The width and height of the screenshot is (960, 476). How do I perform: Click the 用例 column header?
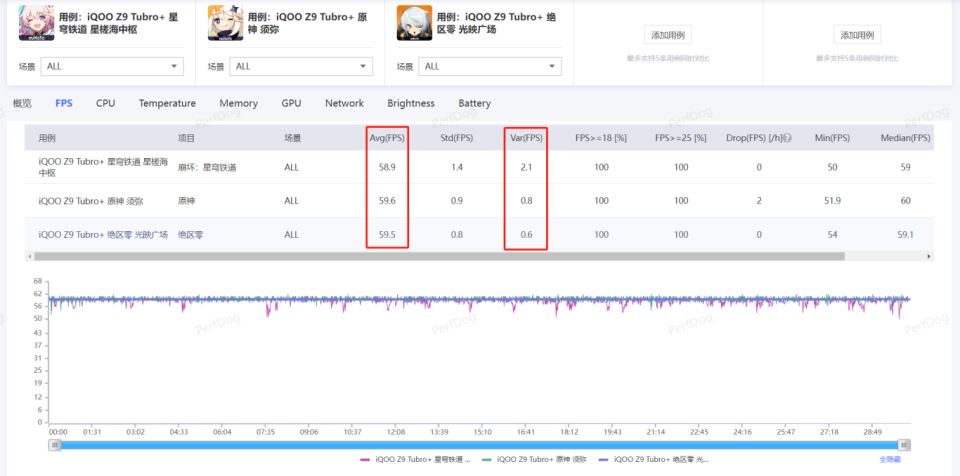[x=47, y=138]
